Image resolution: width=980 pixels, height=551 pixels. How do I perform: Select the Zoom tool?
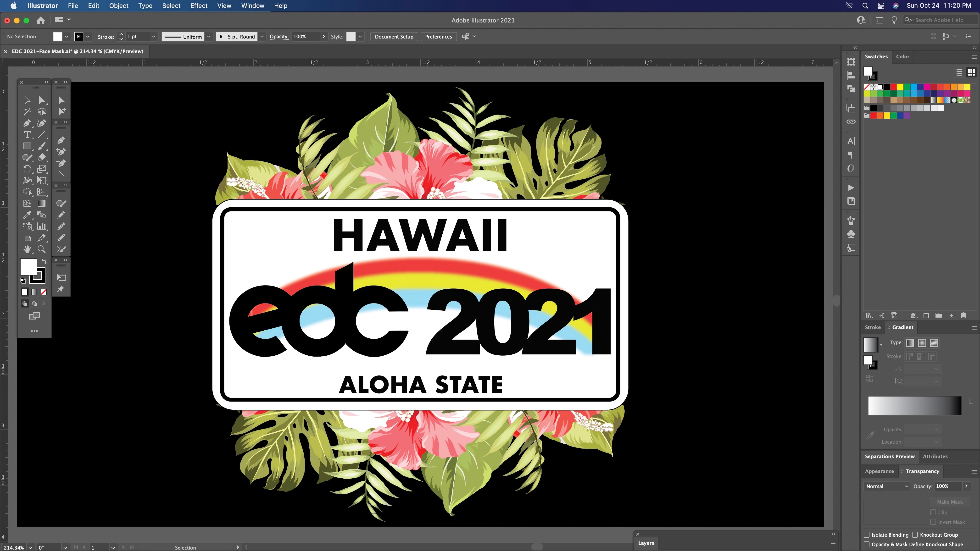pyautogui.click(x=42, y=249)
